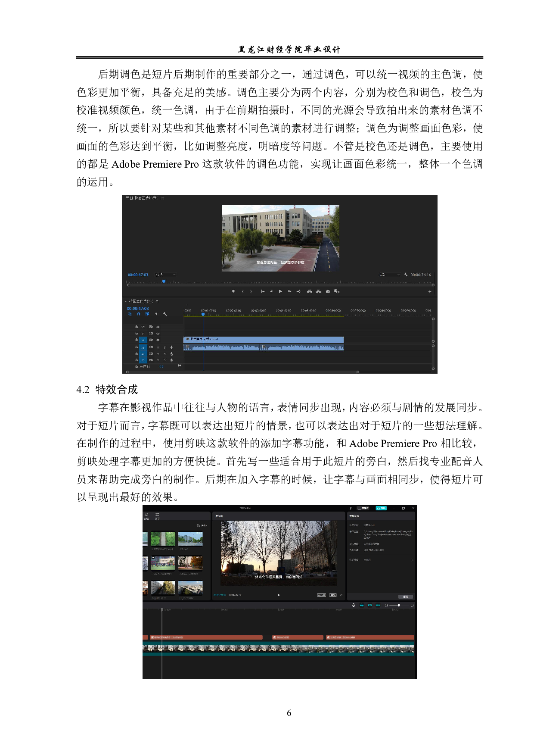Click the Export Frame camera icon
The height and width of the screenshot is (756, 534).
pos(328,291)
